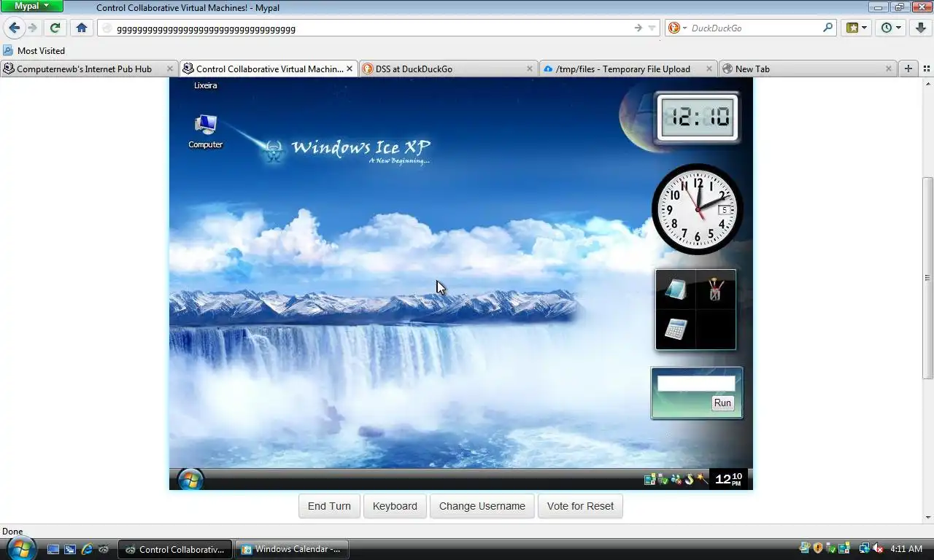Click the Change Username button

tap(482, 506)
